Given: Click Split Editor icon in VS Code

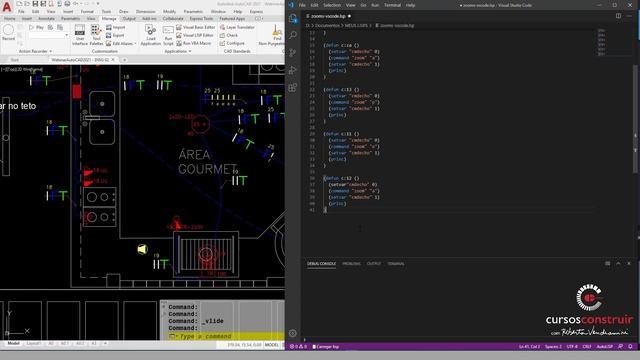Looking at the screenshot, I should tap(618, 16).
